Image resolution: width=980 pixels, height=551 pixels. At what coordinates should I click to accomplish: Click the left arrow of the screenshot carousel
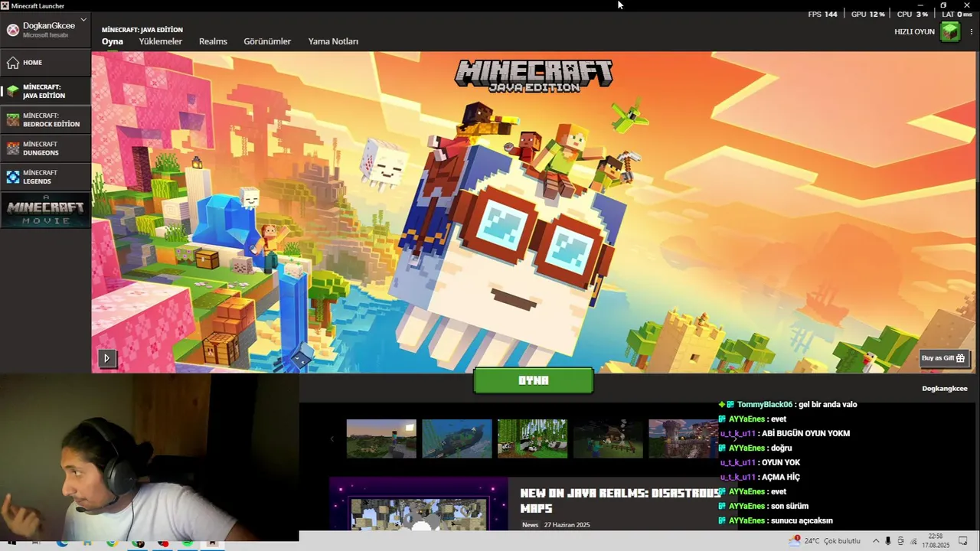click(332, 439)
